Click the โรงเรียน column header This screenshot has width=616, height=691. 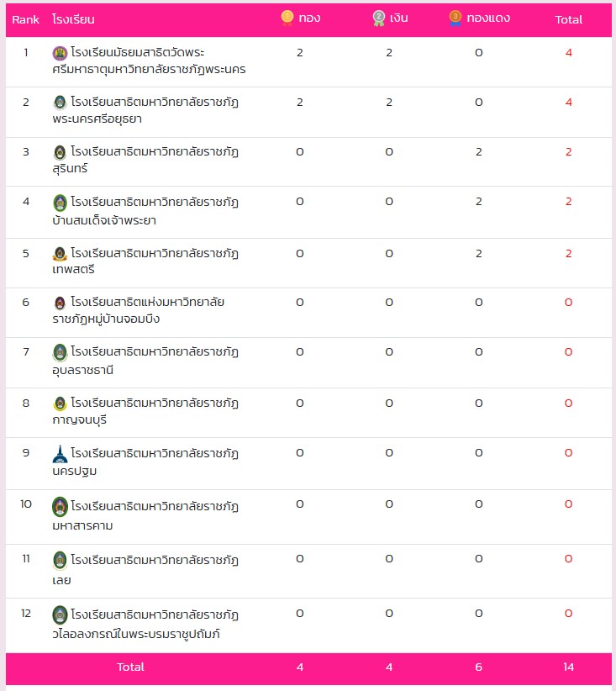(x=73, y=19)
